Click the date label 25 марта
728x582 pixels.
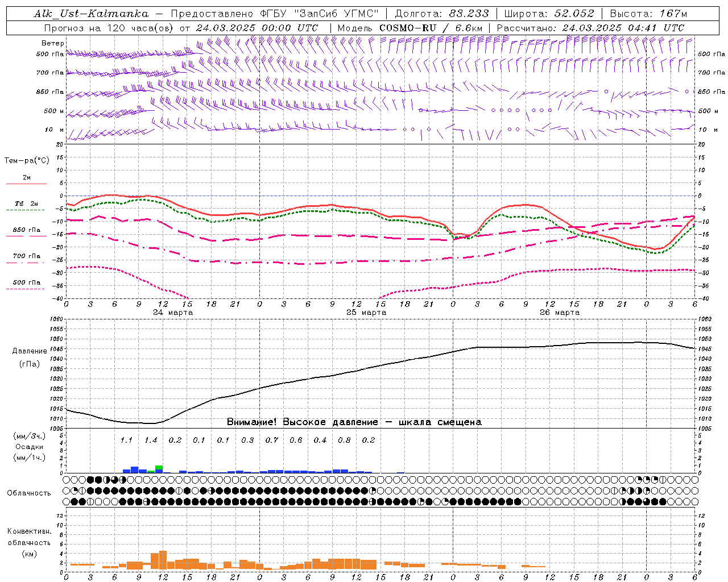pyautogui.click(x=366, y=313)
